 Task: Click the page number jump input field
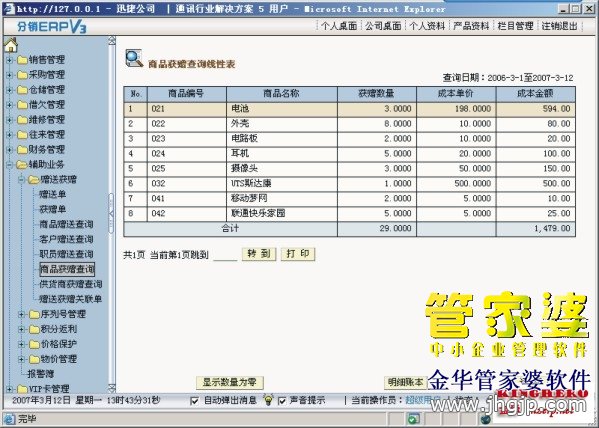225,255
